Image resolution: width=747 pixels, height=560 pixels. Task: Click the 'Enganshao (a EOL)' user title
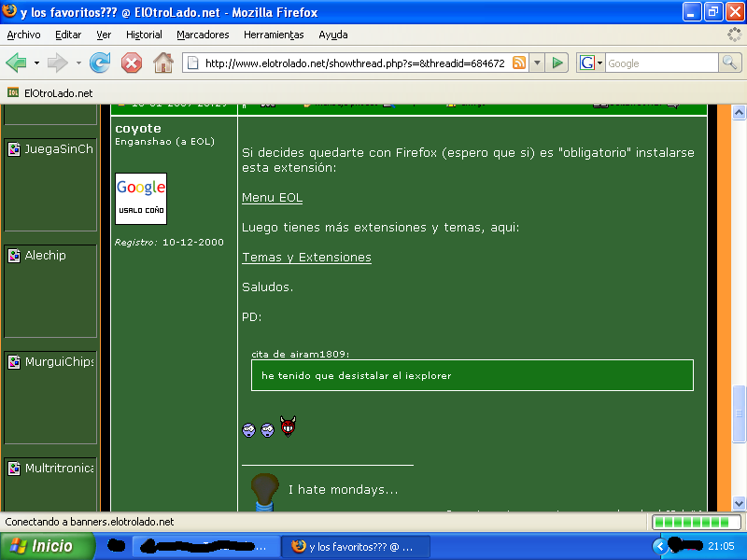165,142
